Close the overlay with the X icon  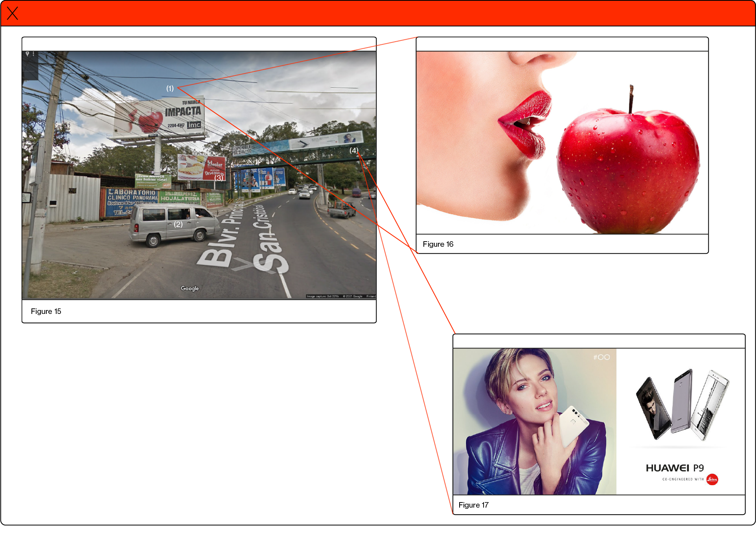[13, 13]
